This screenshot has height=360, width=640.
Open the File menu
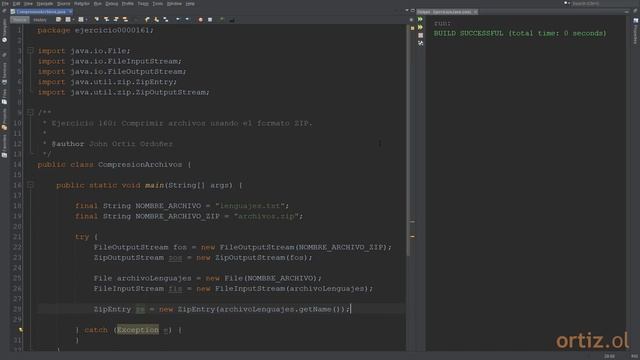point(5,4)
